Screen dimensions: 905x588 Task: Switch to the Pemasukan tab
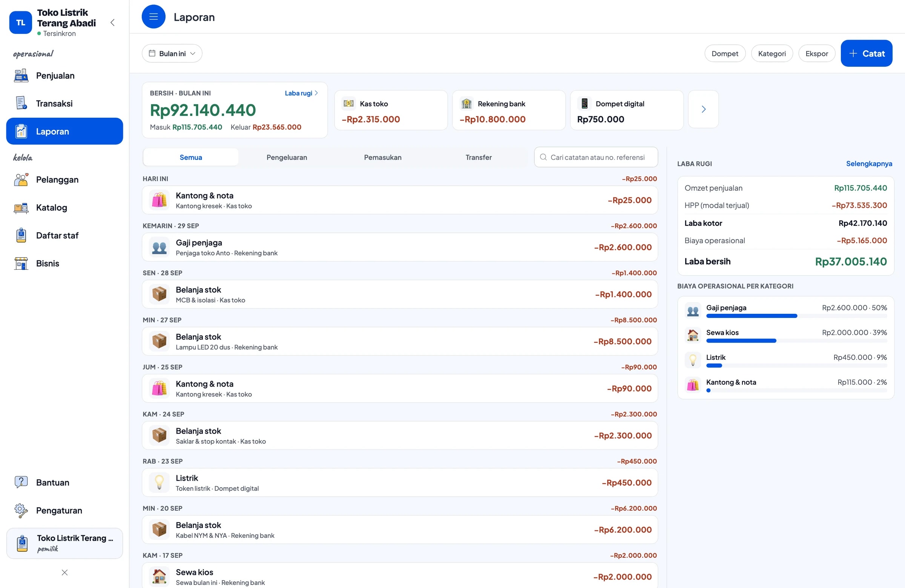pos(382,157)
